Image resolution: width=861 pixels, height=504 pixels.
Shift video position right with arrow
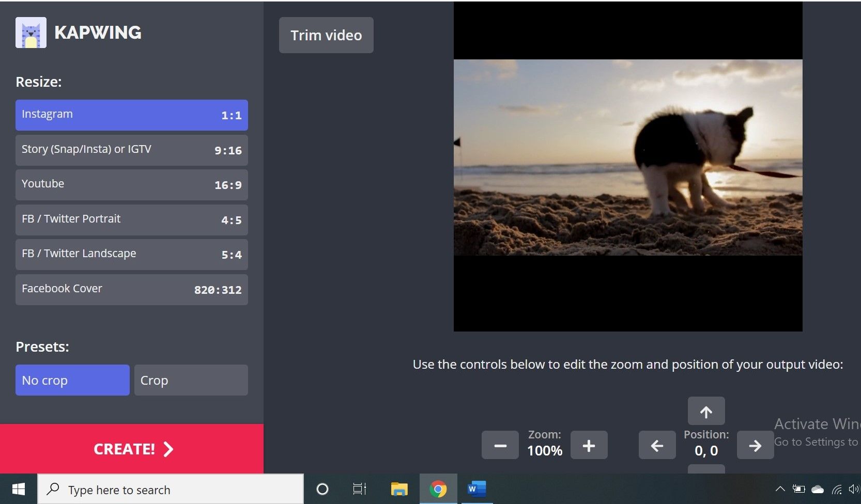coord(755,445)
